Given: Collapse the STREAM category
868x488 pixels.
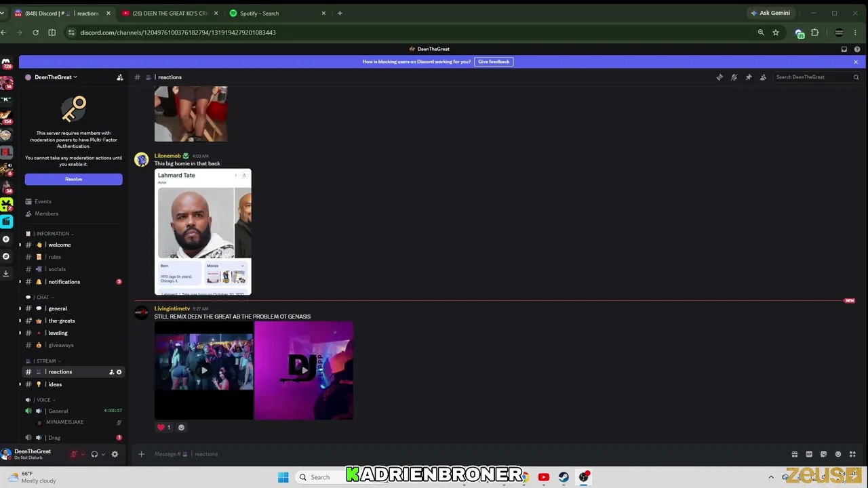Looking at the screenshot, I should tap(46, 361).
